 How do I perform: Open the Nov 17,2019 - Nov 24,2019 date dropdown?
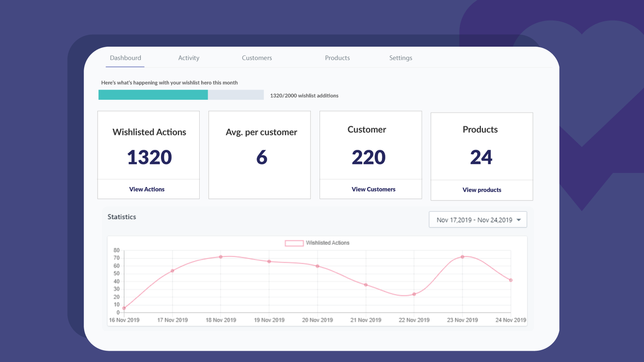point(474,220)
